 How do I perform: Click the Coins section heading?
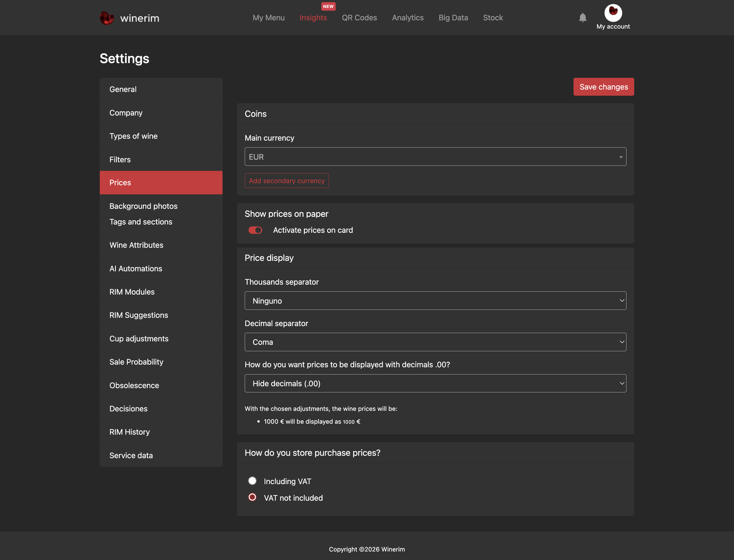click(x=255, y=114)
